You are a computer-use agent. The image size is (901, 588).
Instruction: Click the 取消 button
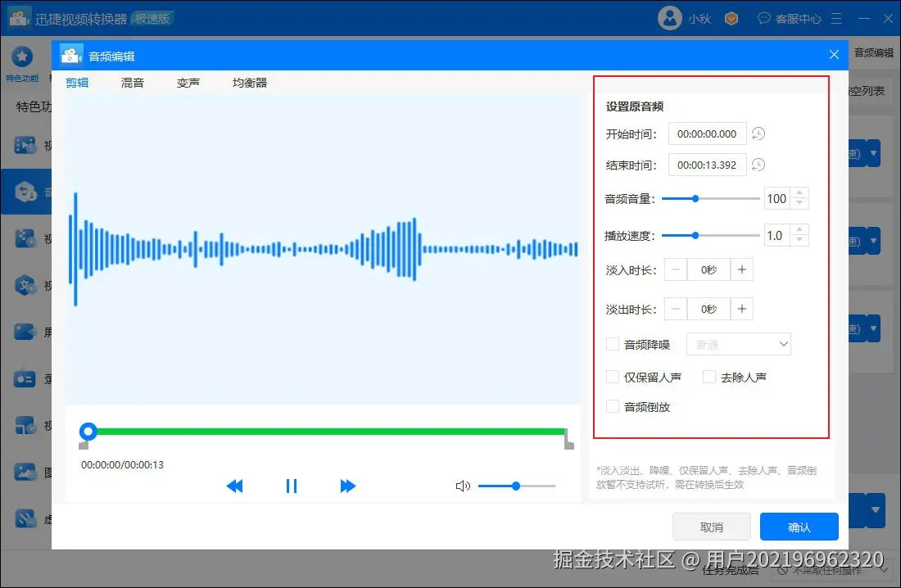(x=711, y=527)
